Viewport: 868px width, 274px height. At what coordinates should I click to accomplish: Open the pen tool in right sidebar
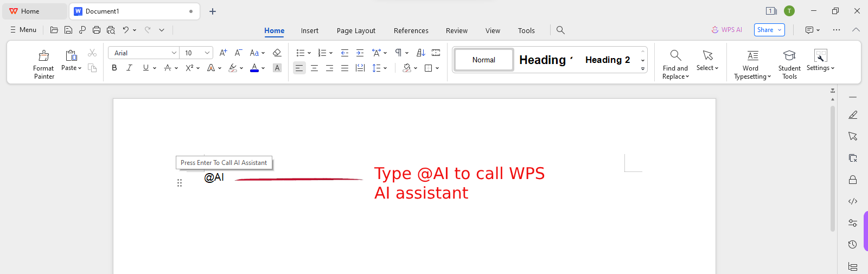click(853, 114)
